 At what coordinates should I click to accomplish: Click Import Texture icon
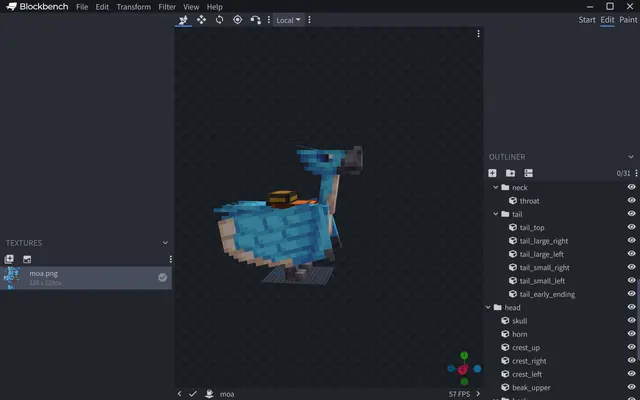coord(9,259)
